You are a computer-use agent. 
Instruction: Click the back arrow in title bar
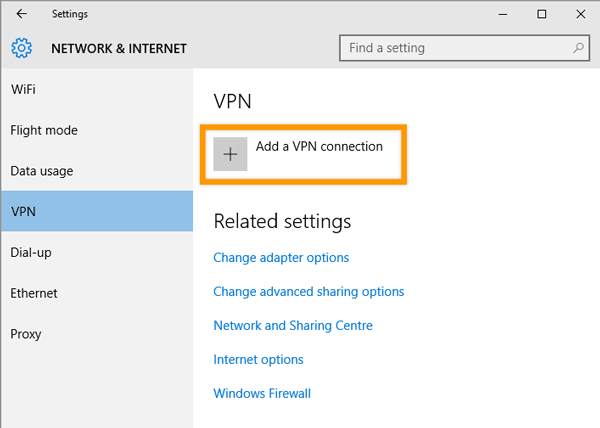[x=22, y=14]
